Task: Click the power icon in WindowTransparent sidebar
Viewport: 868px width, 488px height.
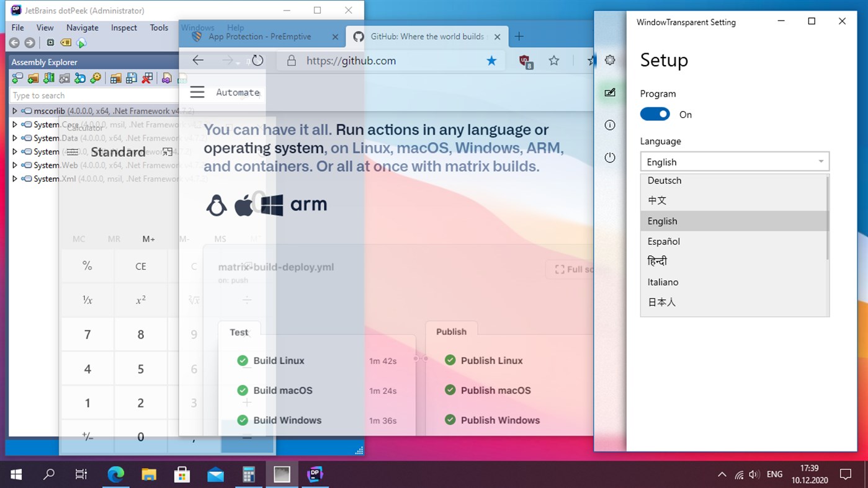Action: click(610, 157)
